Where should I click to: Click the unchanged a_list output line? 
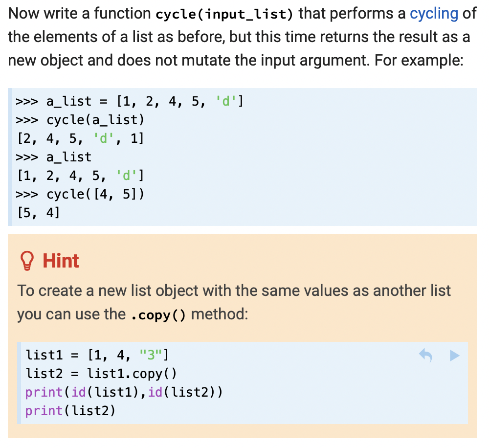[81, 176]
